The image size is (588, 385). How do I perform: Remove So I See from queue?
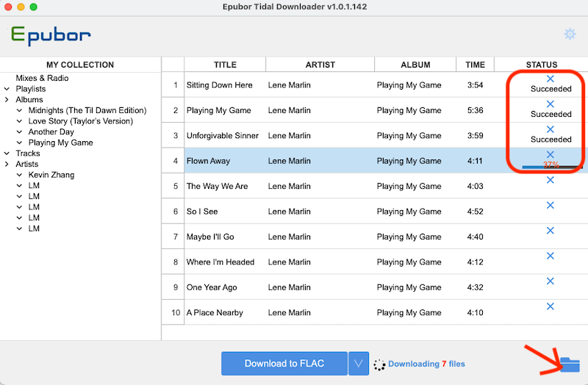(550, 205)
